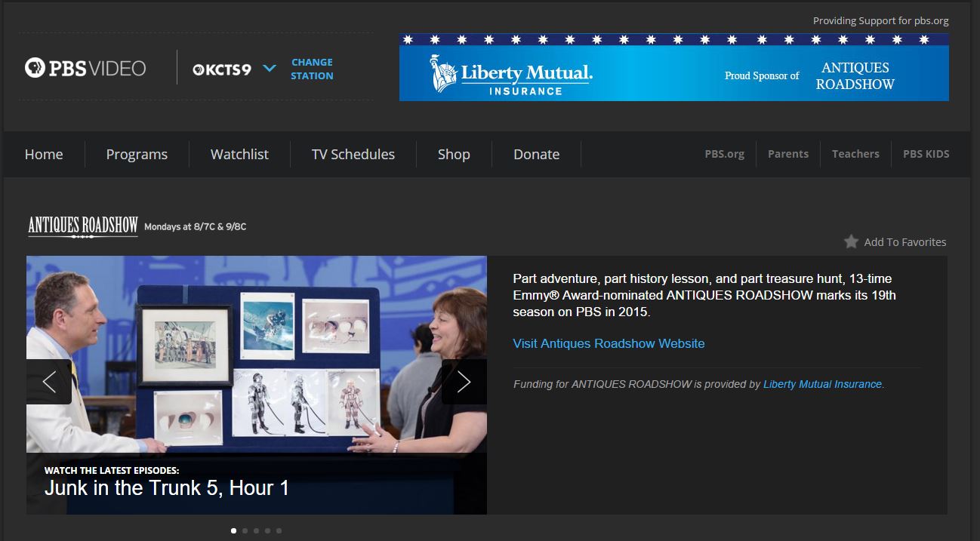Open the Donate menu item
Screen dimensions: 980x541
[536, 154]
